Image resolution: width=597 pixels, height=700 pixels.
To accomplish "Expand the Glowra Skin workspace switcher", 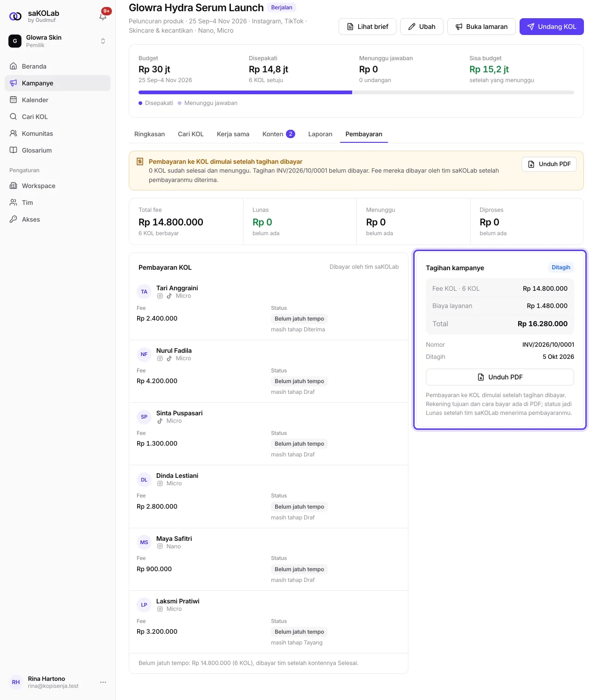I will [58, 41].
